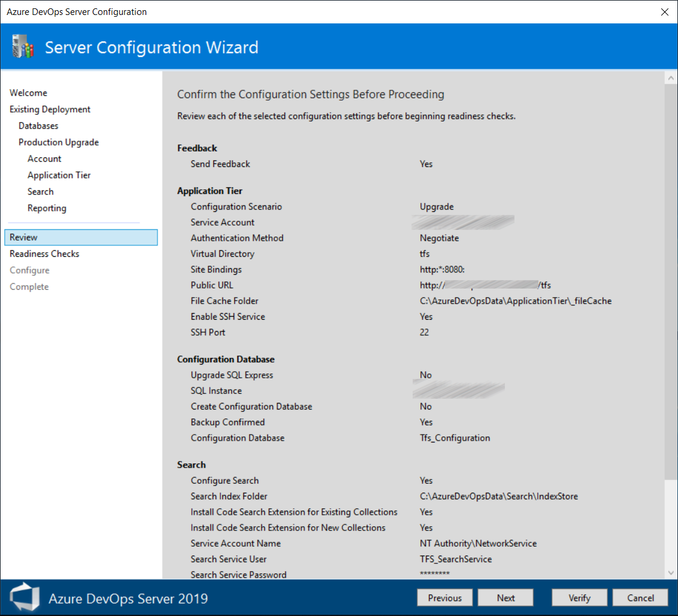
Task: Click the Virtual Directory label
Action: pos(223,254)
